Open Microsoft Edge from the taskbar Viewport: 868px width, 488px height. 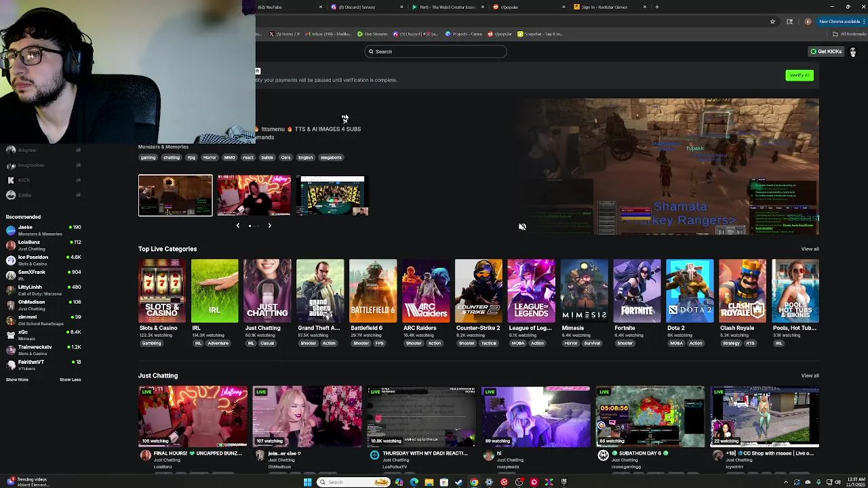tap(414, 482)
